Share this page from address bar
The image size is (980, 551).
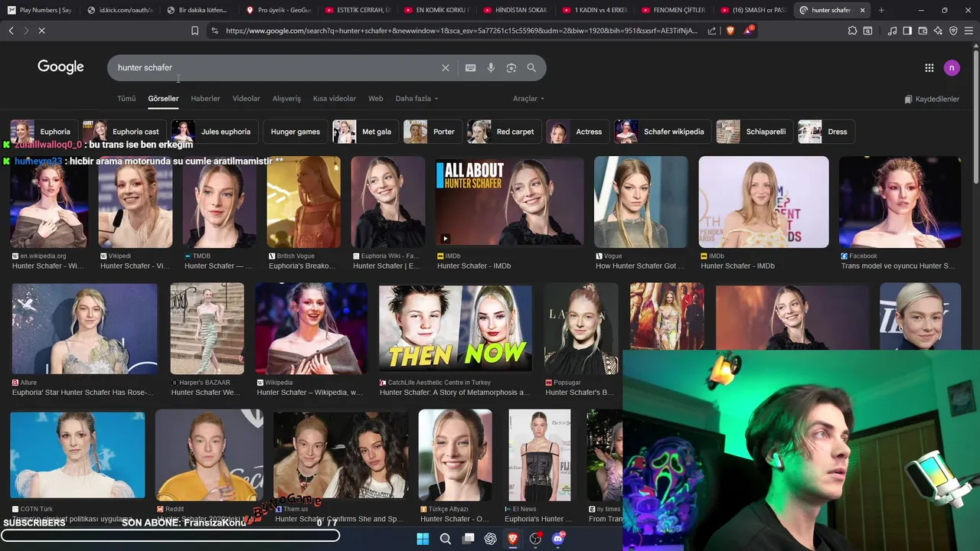click(x=712, y=31)
